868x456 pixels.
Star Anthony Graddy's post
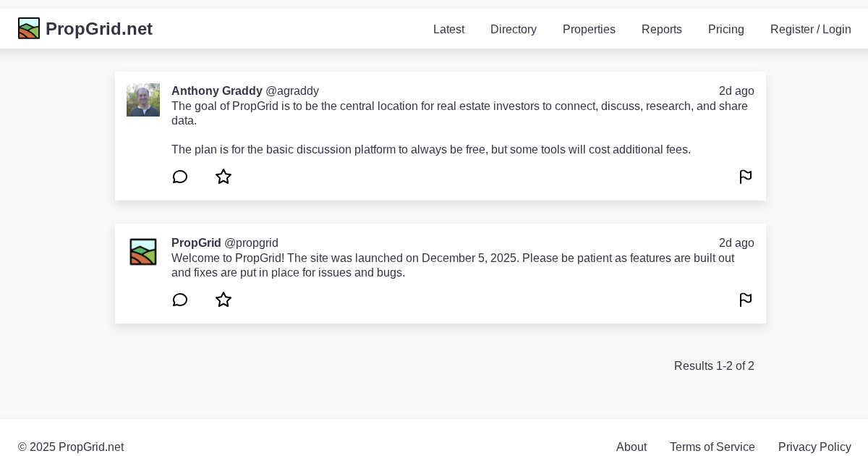pos(224,177)
